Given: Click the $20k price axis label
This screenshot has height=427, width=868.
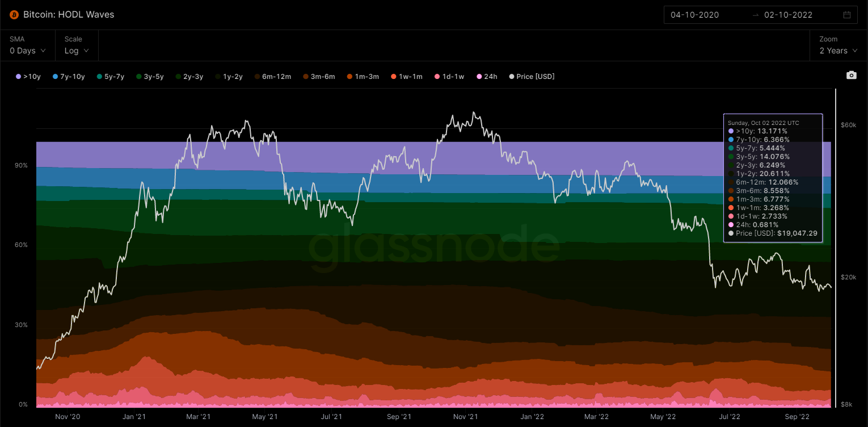Looking at the screenshot, I should pyautogui.click(x=849, y=277).
